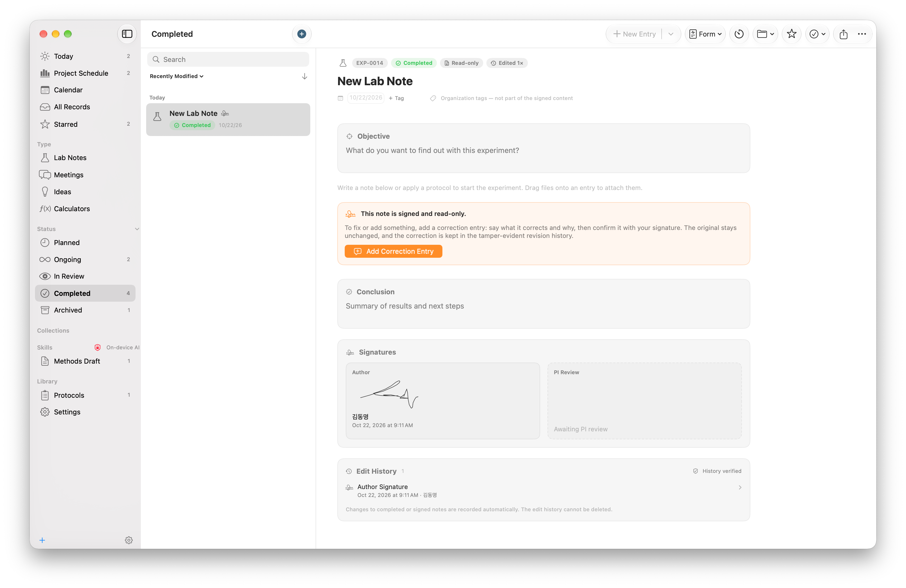Image resolution: width=906 pixels, height=588 pixels.
Task: Click the Edited 1x badge
Action: pyautogui.click(x=507, y=63)
